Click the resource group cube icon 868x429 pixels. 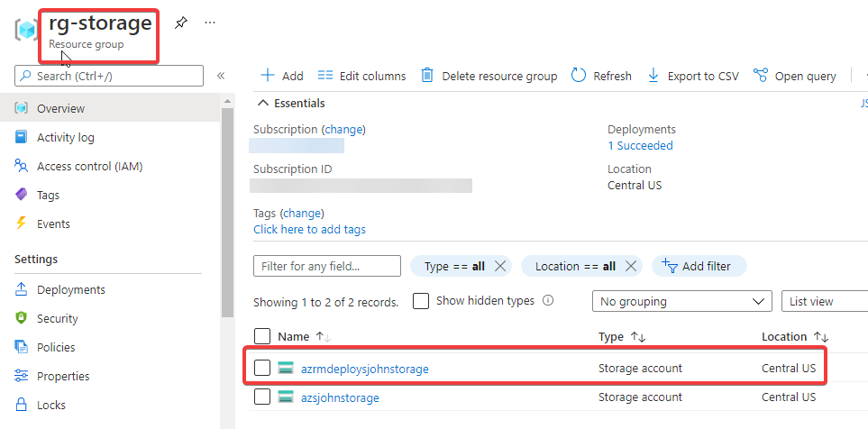(x=26, y=30)
